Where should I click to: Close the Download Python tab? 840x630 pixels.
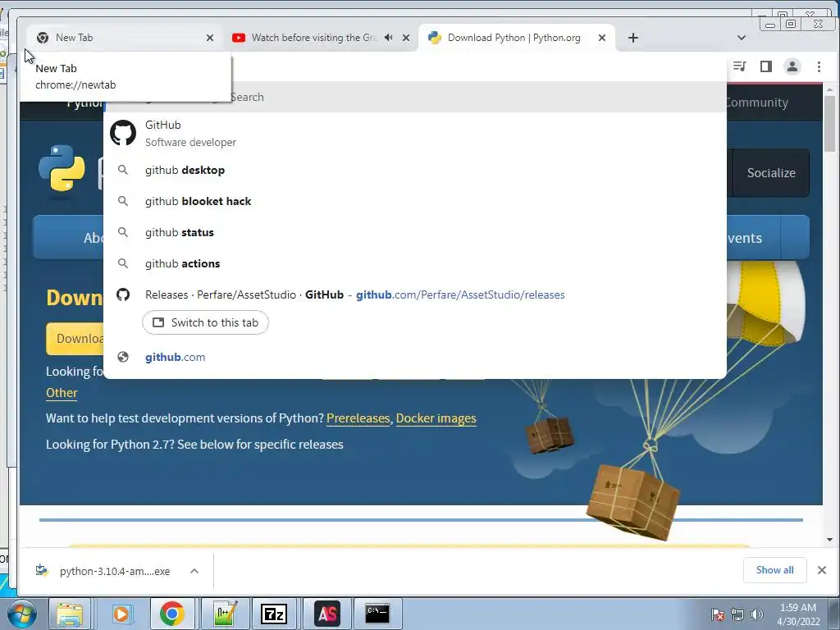pos(602,38)
